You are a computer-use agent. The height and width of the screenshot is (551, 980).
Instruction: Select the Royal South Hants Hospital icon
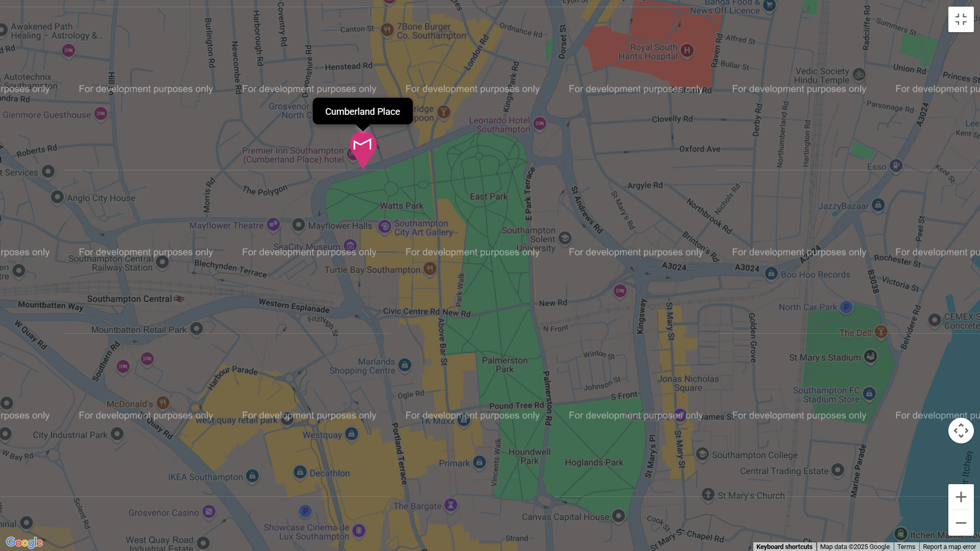coord(687,50)
